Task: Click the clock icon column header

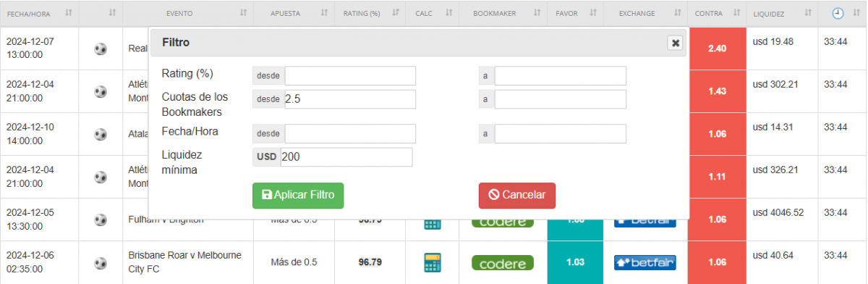Action: pos(837,13)
